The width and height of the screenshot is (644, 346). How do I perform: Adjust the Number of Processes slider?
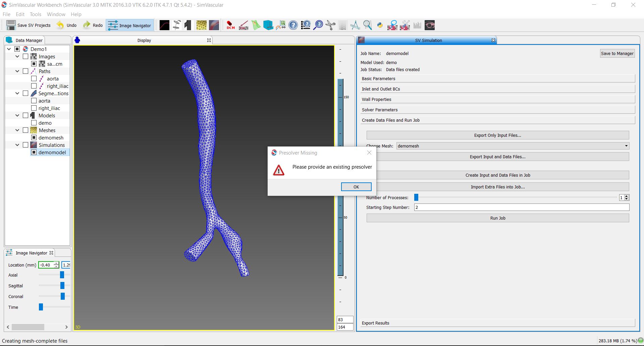[x=416, y=197]
